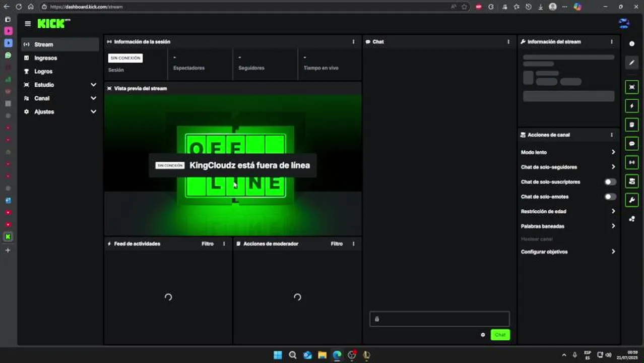Open options menu of Acciones de canal panel
Screen dimensions: 644x363
tap(612, 135)
